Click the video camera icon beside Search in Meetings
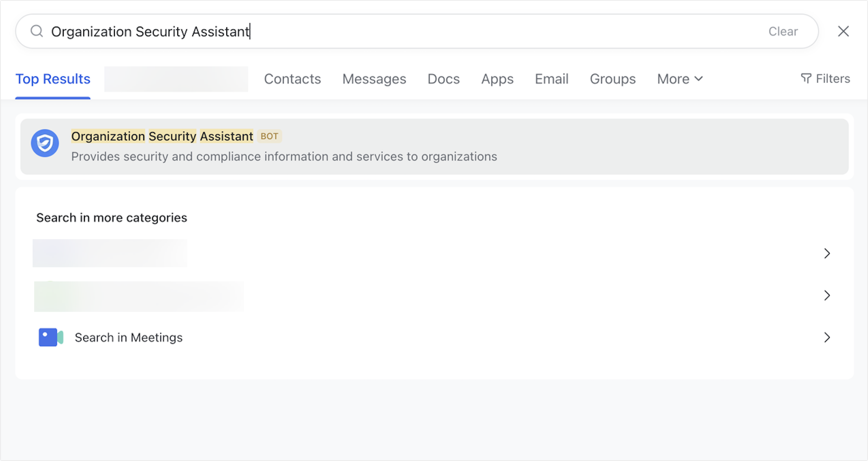The width and height of the screenshot is (868, 461). pos(50,337)
